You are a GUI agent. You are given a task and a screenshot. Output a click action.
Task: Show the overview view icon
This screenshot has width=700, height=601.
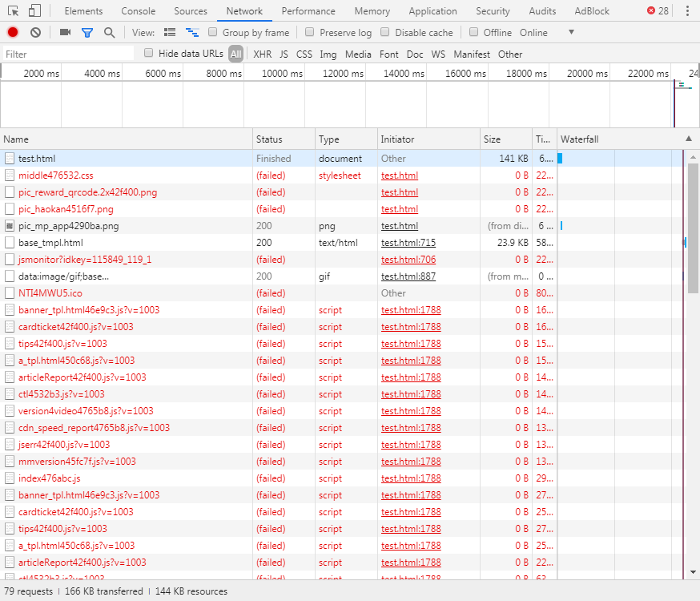click(x=192, y=33)
